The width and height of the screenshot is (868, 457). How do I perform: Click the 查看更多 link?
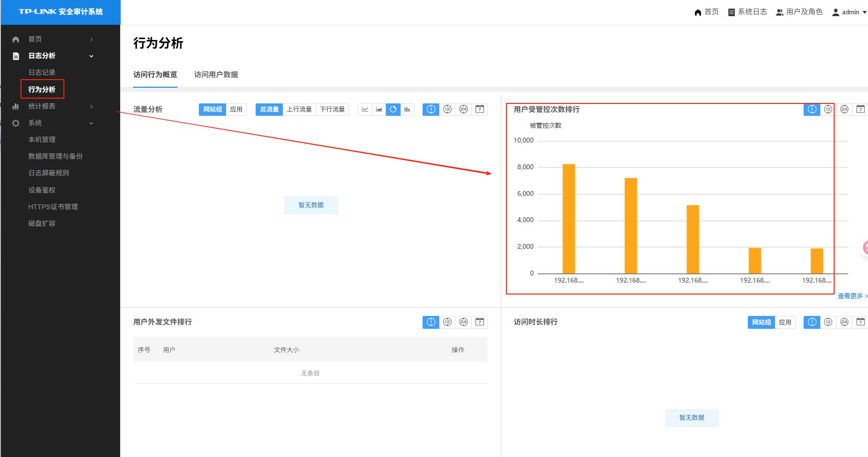click(852, 296)
